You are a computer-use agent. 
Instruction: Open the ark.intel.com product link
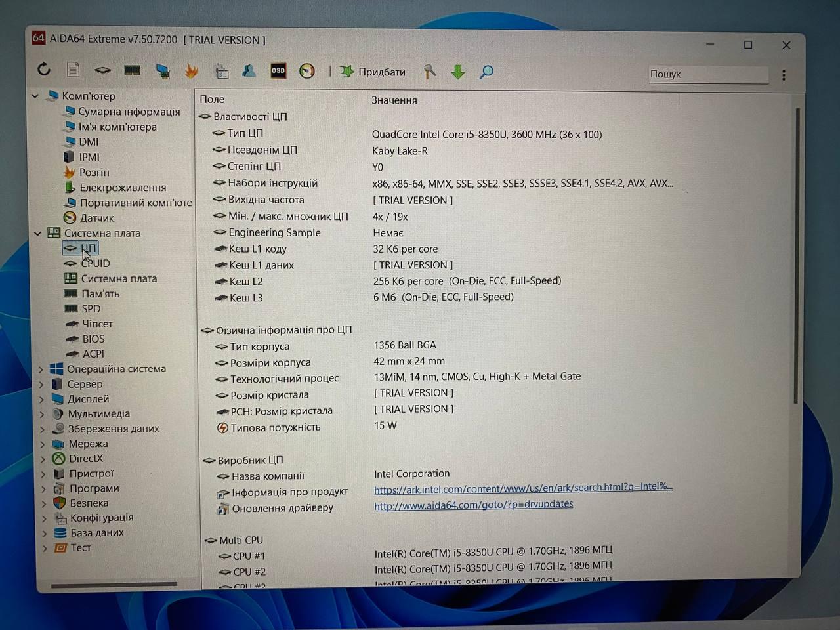pos(524,488)
